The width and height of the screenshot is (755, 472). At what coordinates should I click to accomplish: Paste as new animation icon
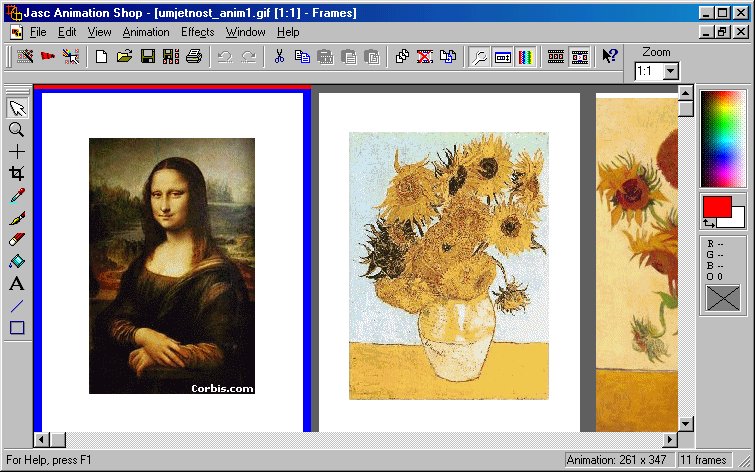click(325, 57)
